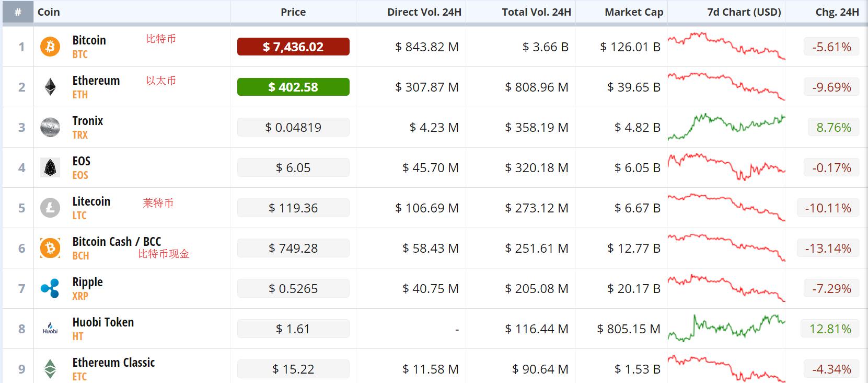This screenshot has width=868, height=383.
Task: Click the Ripple logo icon
Action: [50, 289]
